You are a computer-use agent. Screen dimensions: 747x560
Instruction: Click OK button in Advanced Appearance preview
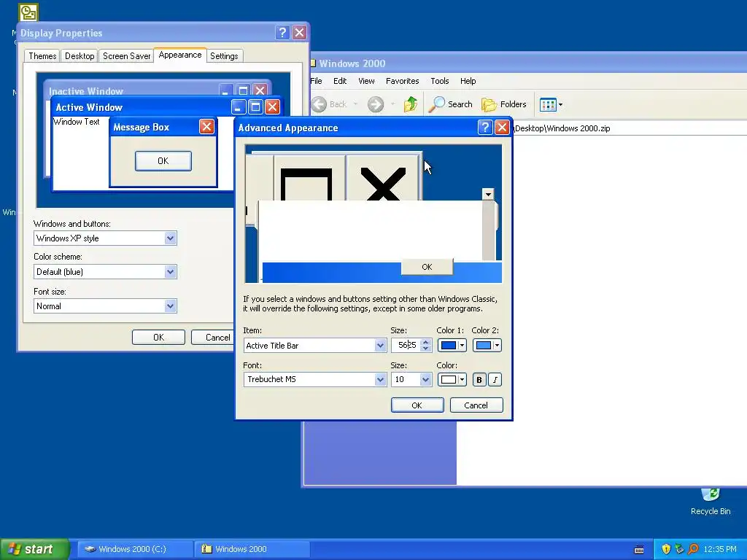click(x=427, y=267)
